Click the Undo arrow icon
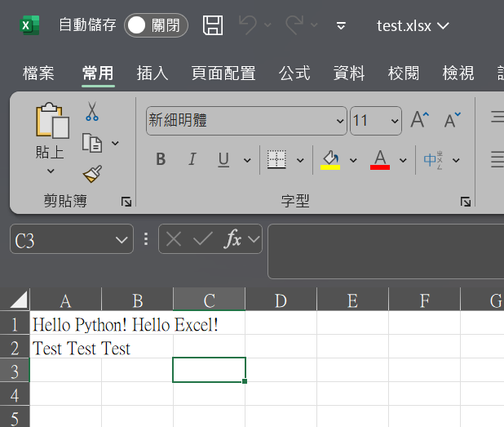 click(248, 24)
